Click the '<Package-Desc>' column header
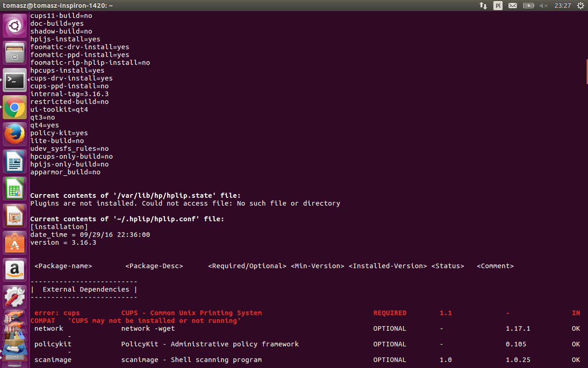 154,266
